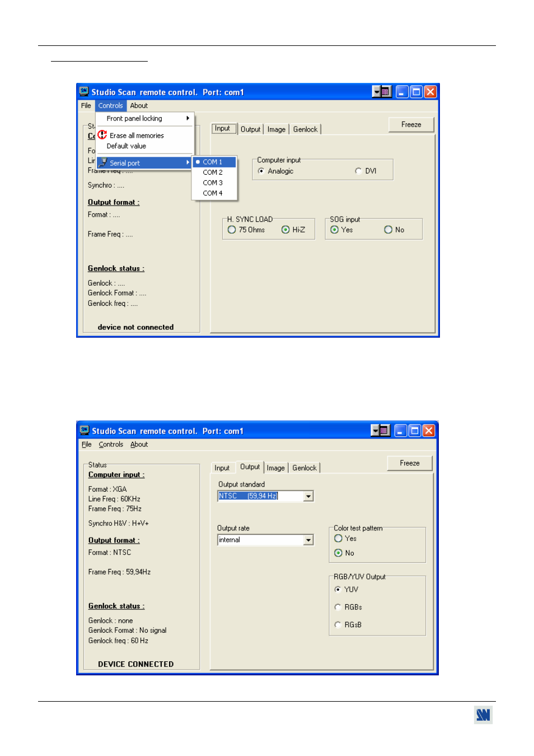This screenshot has width=534, height=756.
Task: Open the Controls menu in the lower window
Action: [111, 444]
